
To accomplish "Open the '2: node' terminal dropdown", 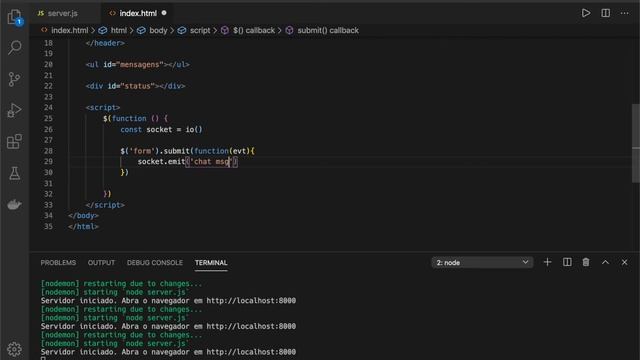I will (x=482, y=262).
